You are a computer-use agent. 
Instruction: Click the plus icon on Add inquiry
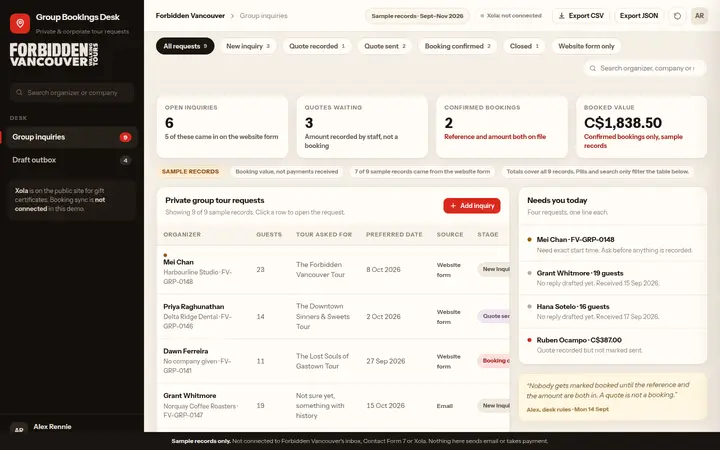point(453,206)
